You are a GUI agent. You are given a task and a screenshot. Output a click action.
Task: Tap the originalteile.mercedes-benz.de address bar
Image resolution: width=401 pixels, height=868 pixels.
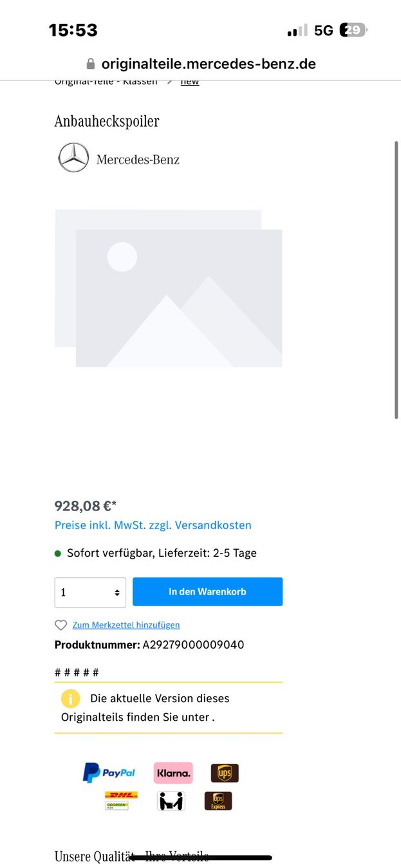(x=201, y=64)
